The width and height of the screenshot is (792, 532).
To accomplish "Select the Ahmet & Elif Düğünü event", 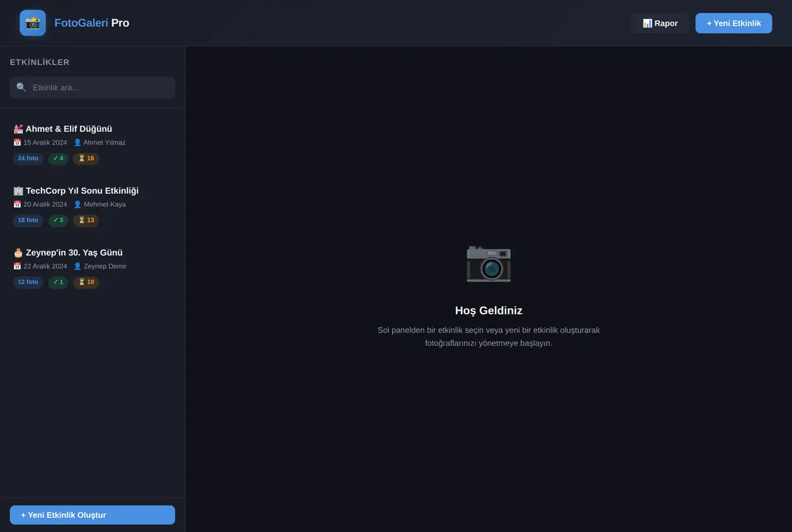I will (92, 143).
